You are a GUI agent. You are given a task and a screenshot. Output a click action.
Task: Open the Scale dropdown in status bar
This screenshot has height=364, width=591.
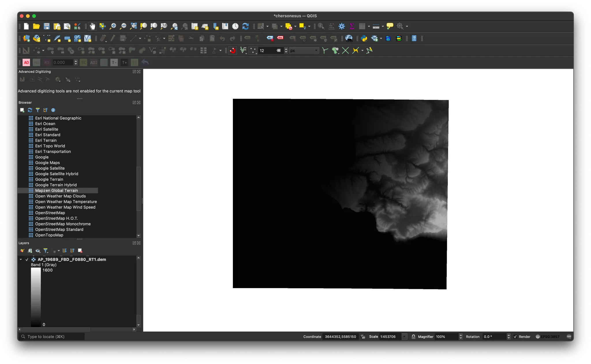pos(405,337)
